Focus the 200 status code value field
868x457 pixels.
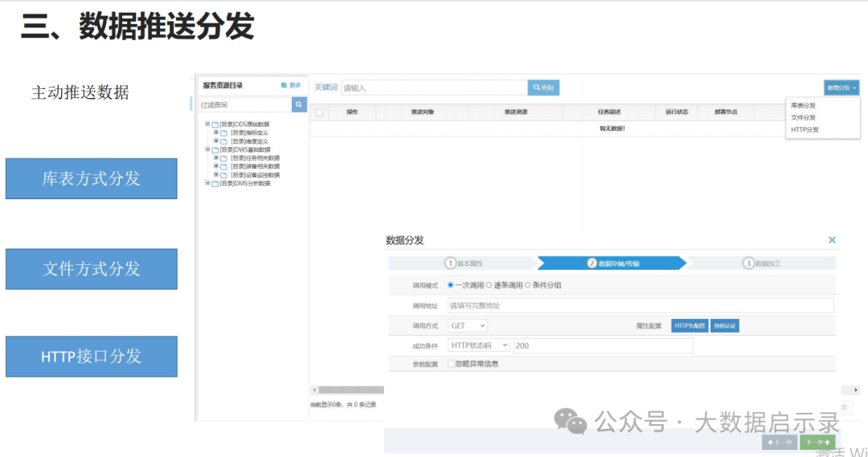point(603,346)
